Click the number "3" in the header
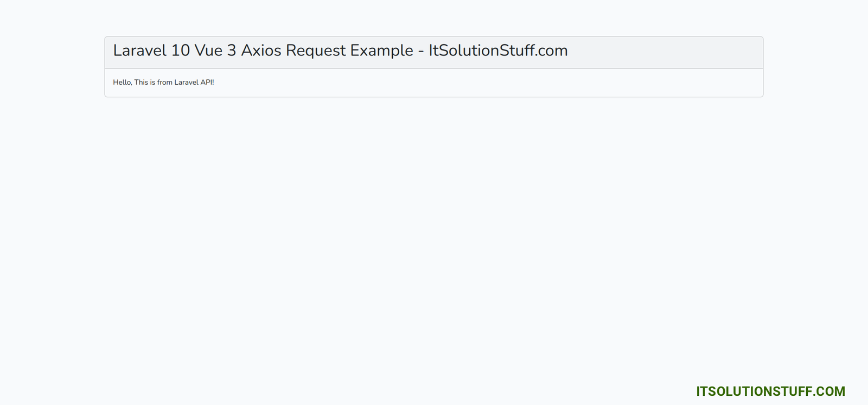The width and height of the screenshot is (868, 405). [x=232, y=50]
